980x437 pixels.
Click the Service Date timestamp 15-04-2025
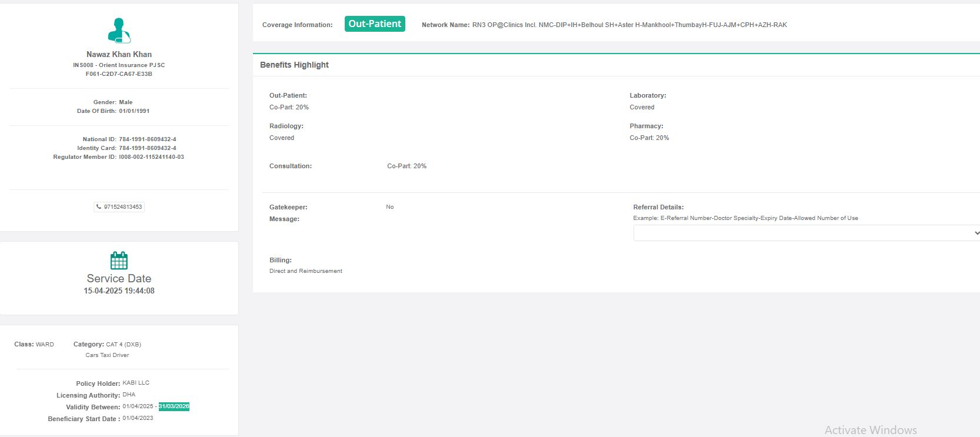point(119,291)
